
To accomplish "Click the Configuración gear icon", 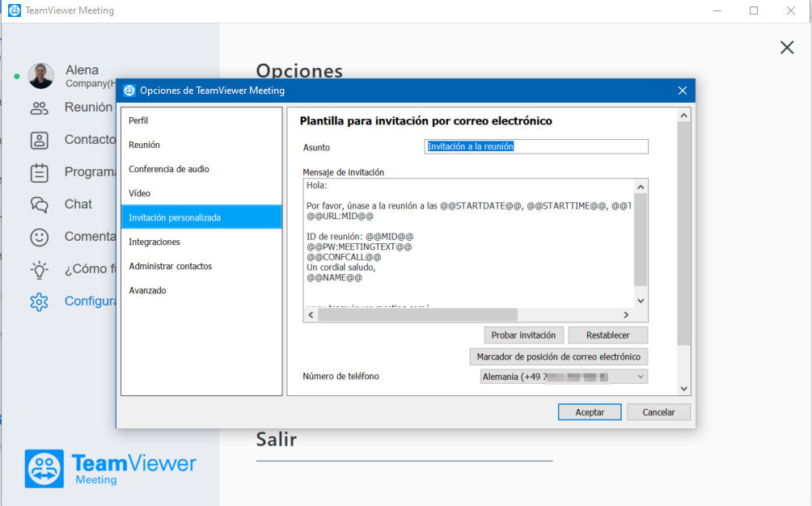I will (40, 301).
